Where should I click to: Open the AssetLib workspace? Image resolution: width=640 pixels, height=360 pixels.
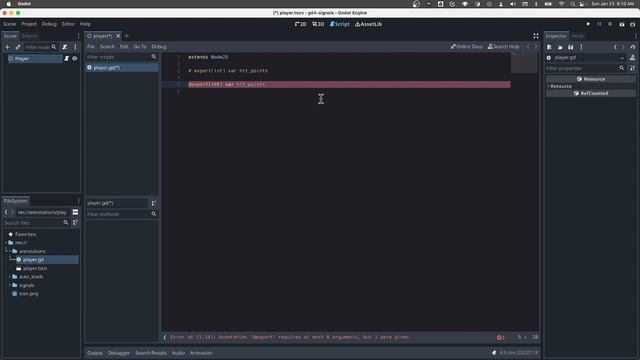coord(369,24)
